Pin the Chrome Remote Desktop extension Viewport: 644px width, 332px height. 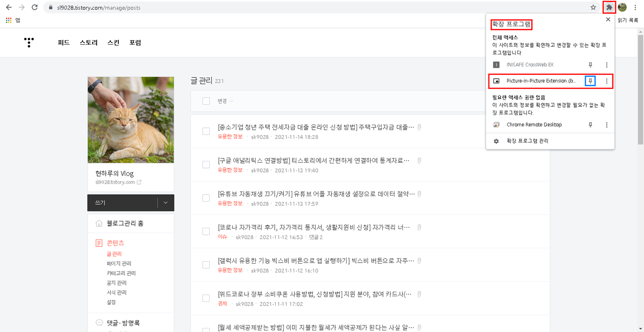point(591,125)
